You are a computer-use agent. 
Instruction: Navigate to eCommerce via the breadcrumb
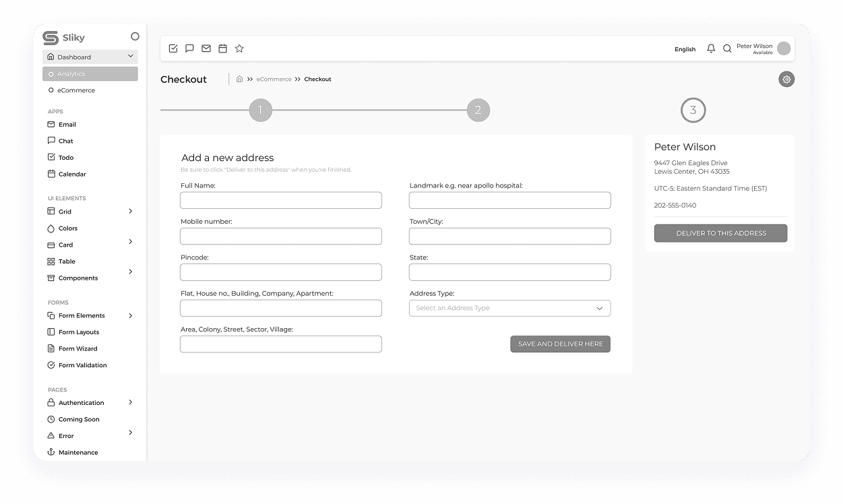(274, 79)
